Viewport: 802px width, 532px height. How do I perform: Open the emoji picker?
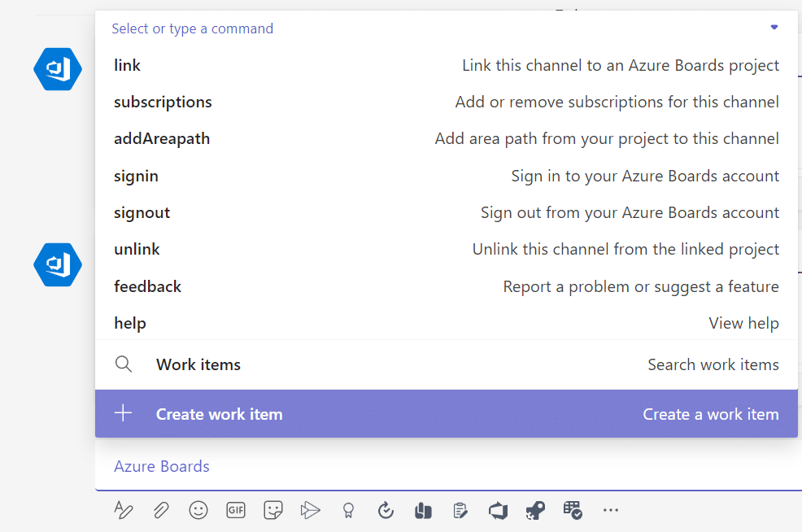tap(198, 510)
